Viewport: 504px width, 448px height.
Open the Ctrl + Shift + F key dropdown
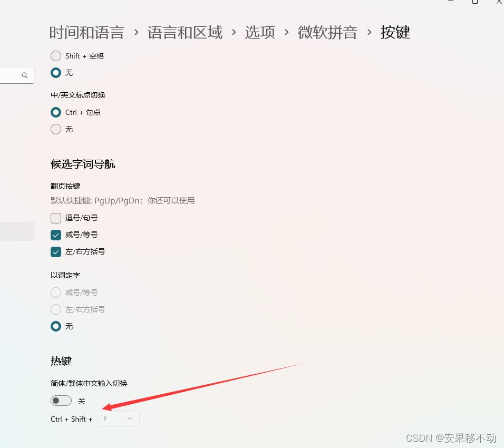point(119,419)
